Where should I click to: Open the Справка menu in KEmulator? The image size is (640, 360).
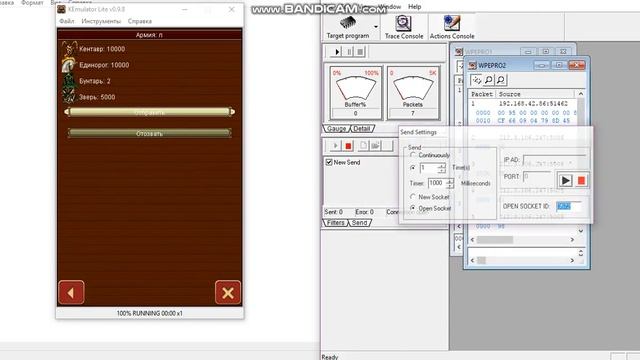click(140, 21)
